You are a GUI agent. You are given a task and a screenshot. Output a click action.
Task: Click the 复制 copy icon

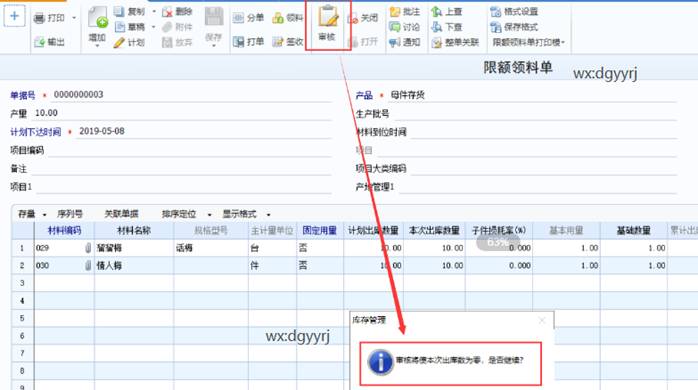point(119,12)
